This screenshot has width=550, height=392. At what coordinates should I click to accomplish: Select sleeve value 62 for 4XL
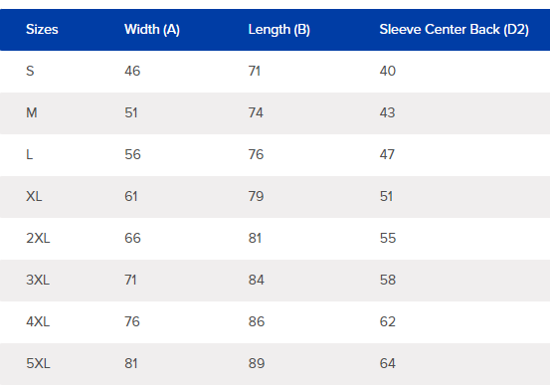387,321
